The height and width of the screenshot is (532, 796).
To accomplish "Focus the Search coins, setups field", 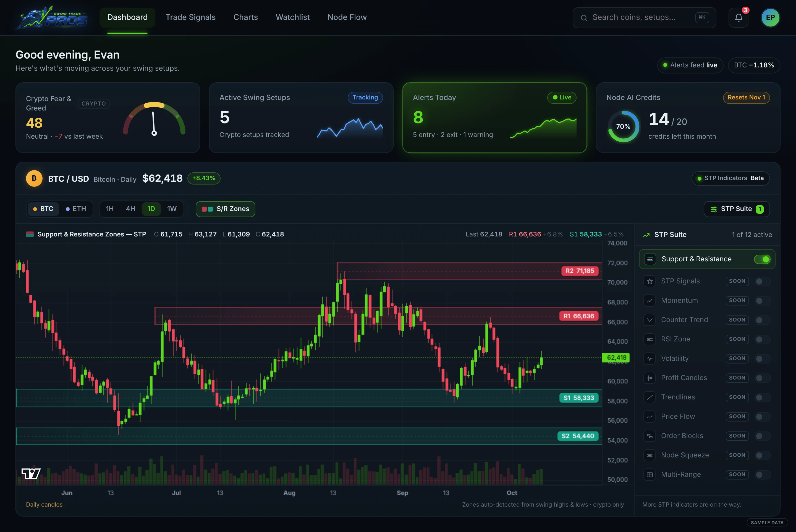I will point(644,18).
